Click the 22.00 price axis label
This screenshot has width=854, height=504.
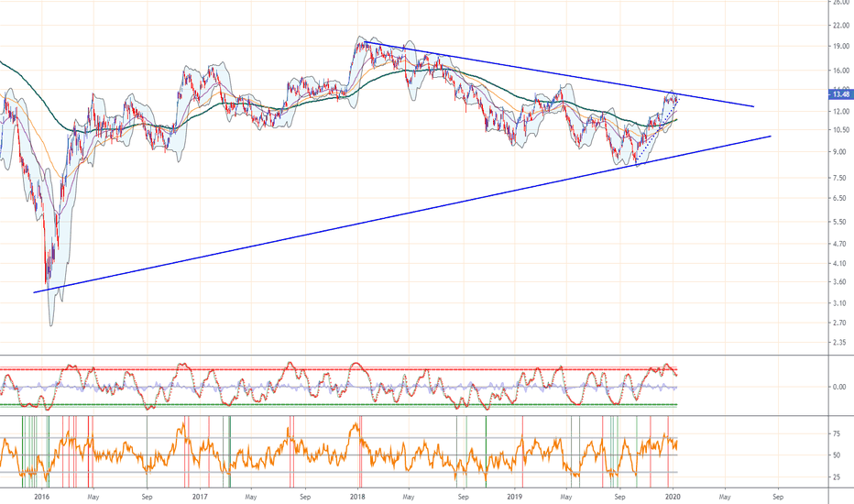tap(841, 26)
